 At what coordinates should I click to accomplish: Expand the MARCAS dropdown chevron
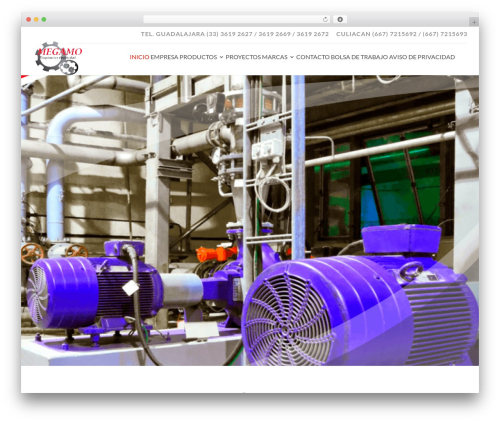point(292,57)
